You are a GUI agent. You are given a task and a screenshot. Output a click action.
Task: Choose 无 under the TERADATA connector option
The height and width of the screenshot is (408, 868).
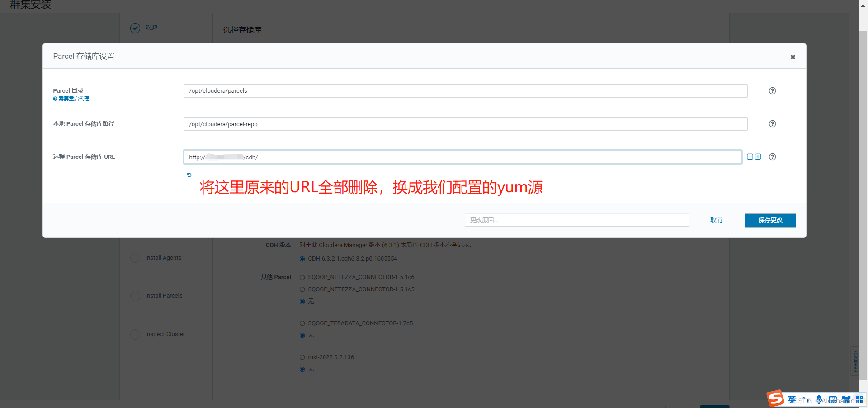tap(302, 336)
